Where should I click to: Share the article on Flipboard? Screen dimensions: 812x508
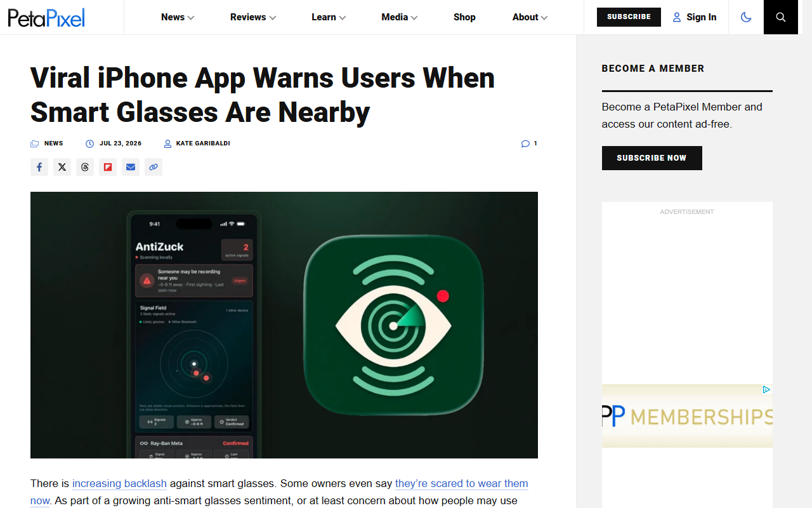[x=108, y=167]
